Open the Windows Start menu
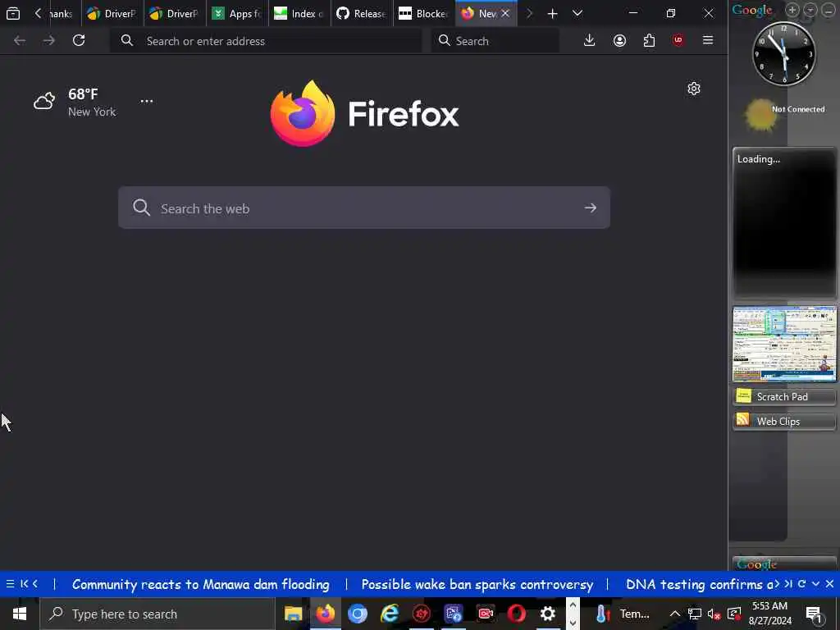Viewport: 840px width, 630px height. pos(20,614)
